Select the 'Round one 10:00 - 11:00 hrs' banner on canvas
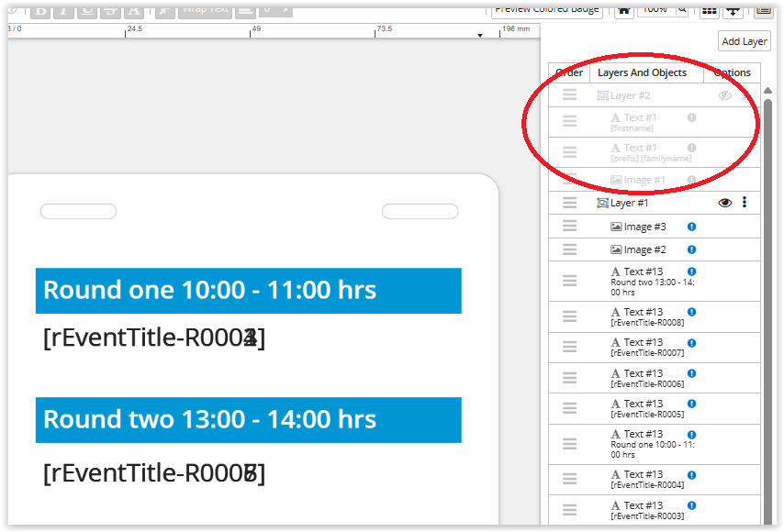This screenshot has height=532, width=784. 248,291
